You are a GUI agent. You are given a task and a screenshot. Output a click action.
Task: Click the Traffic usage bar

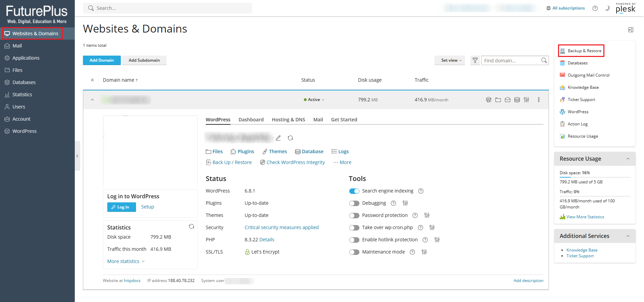click(x=595, y=196)
